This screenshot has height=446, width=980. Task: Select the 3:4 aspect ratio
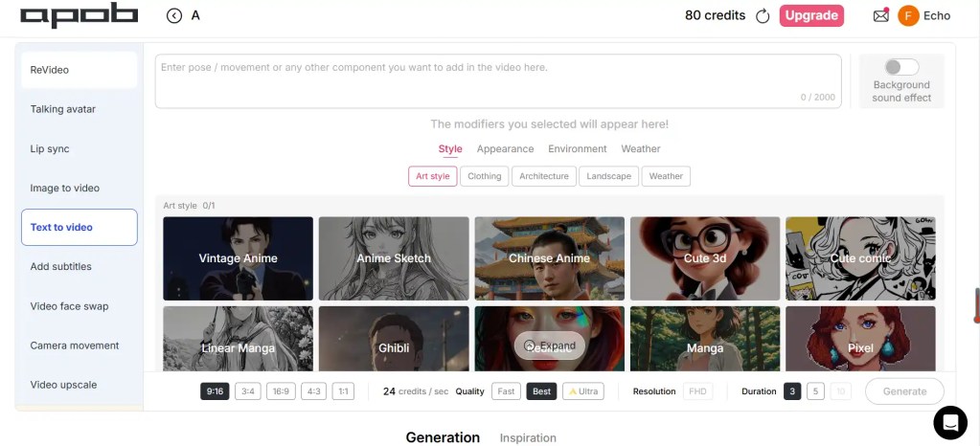(x=248, y=391)
